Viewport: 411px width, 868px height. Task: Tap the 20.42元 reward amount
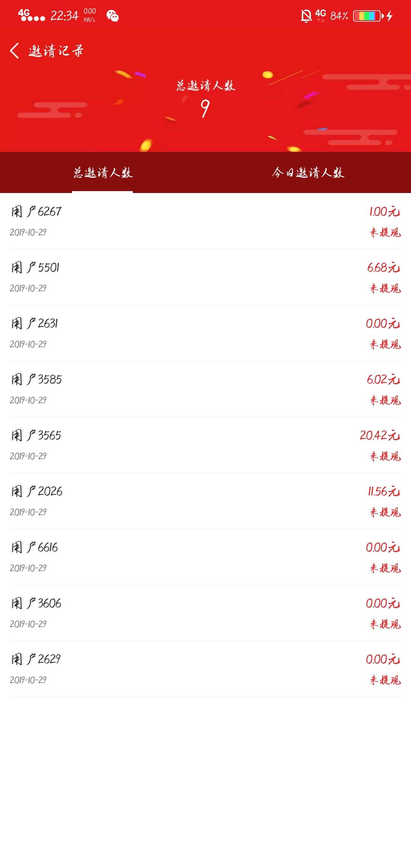point(380,436)
